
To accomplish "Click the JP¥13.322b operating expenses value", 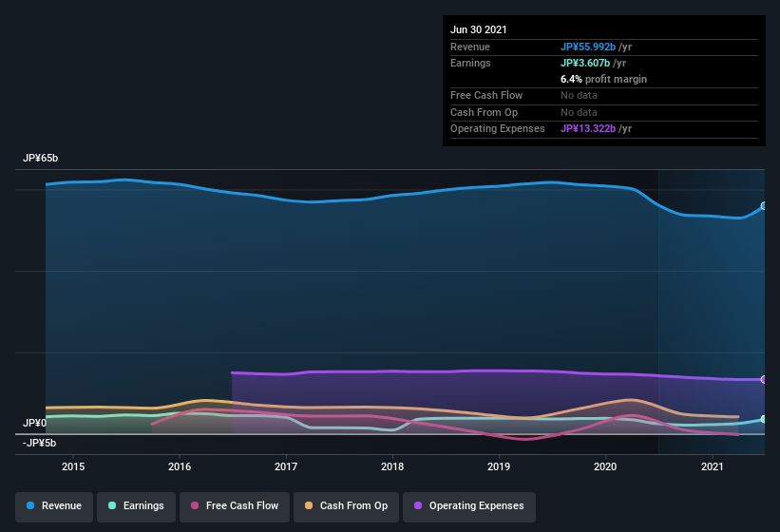I will [x=588, y=129].
